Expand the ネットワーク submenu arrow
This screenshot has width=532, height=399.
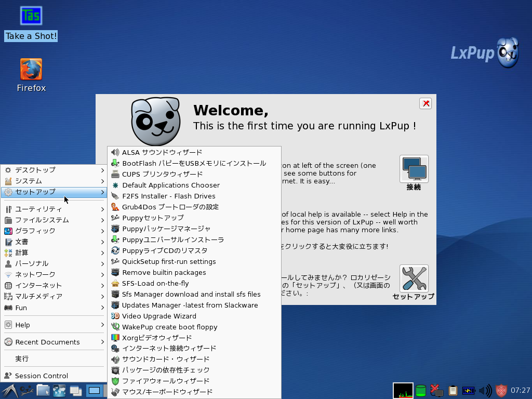102,274
